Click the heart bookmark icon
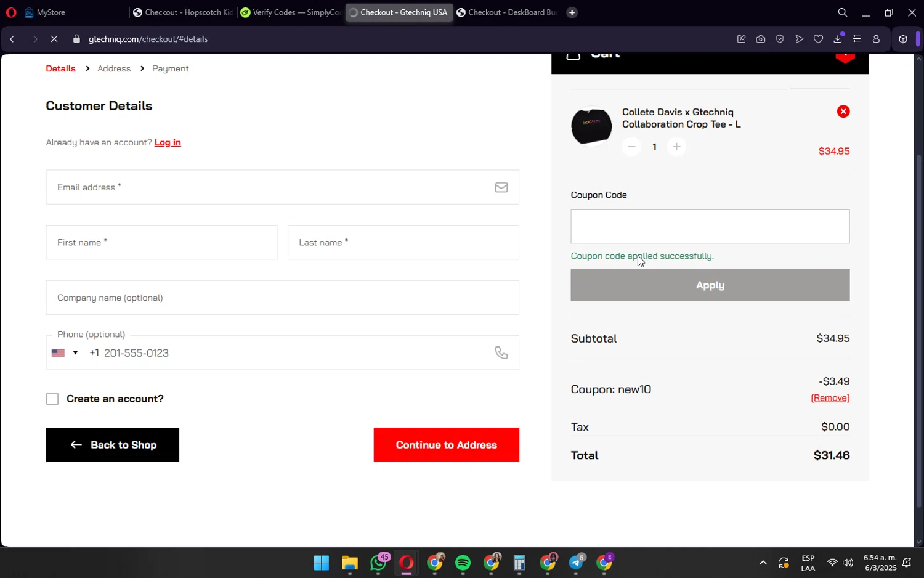924x578 pixels. [x=818, y=39]
